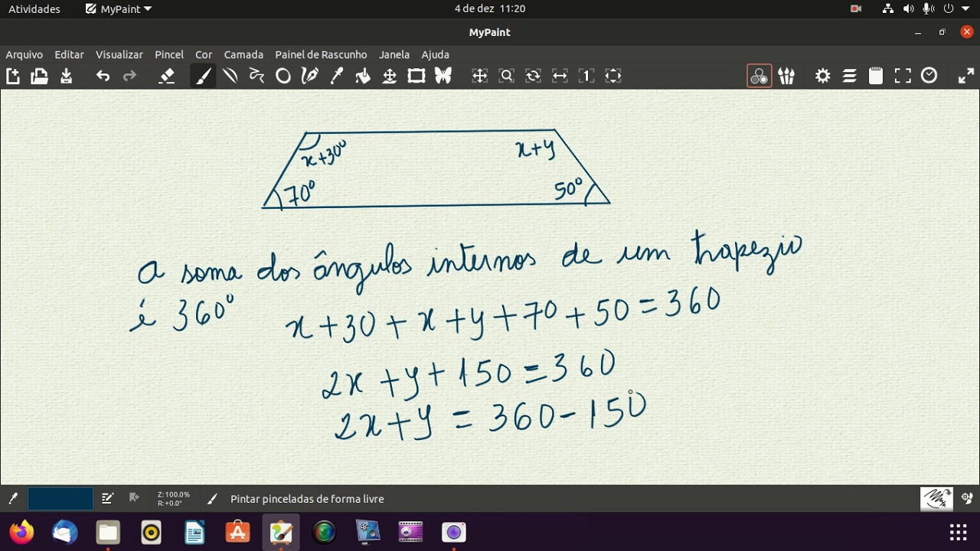Open Firefox from the dock
This screenshot has width=980, height=551.
pyautogui.click(x=21, y=532)
